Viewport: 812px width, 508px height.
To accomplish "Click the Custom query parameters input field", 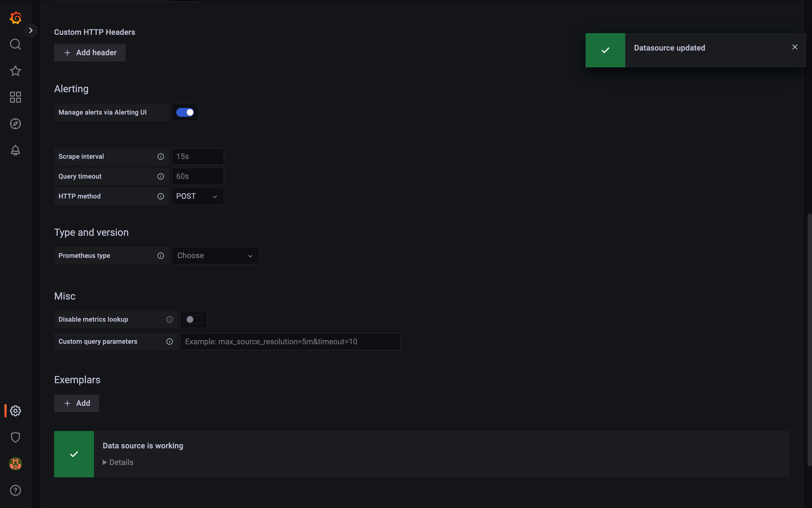I will point(290,342).
